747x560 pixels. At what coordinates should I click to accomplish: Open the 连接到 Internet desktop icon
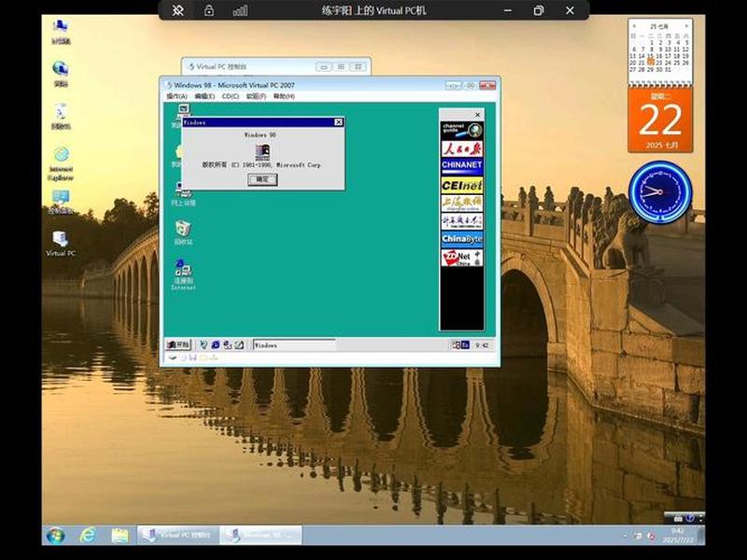(x=183, y=274)
